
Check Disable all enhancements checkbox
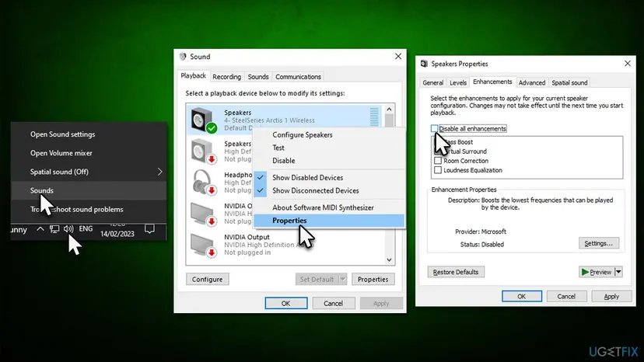[434, 128]
